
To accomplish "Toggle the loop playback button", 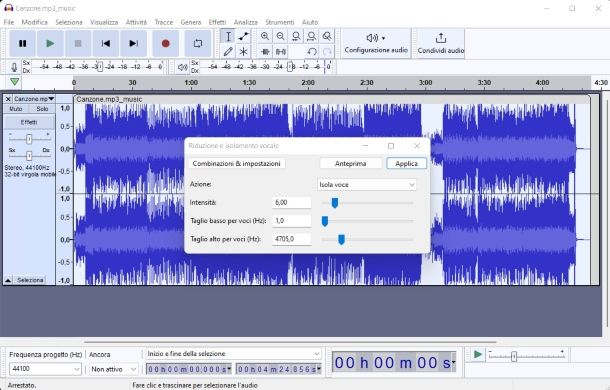I will coord(198,43).
